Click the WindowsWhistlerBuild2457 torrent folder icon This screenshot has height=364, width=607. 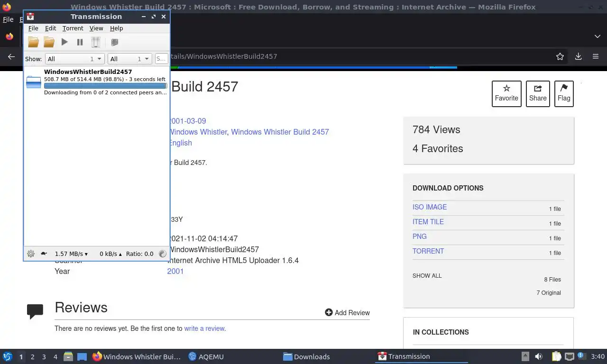(x=34, y=82)
